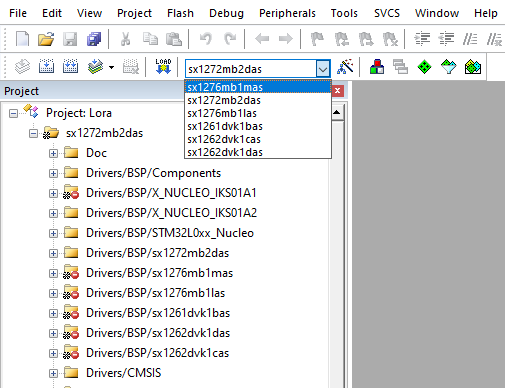Open the Window menu
The width and height of the screenshot is (505, 388).
[x=437, y=13]
